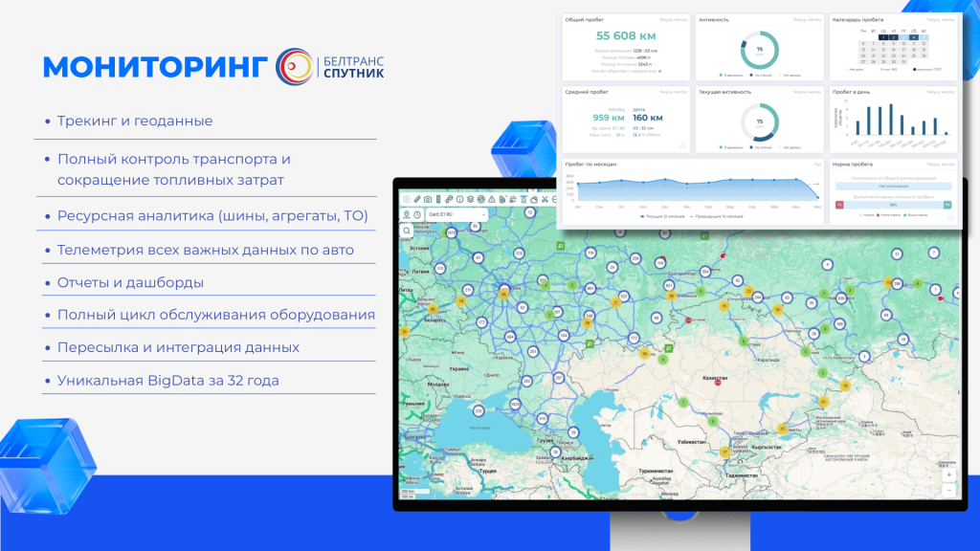Click the '959 км' monthly average value
Viewport: 980px width, 551px height.
click(x=608, y=118)
